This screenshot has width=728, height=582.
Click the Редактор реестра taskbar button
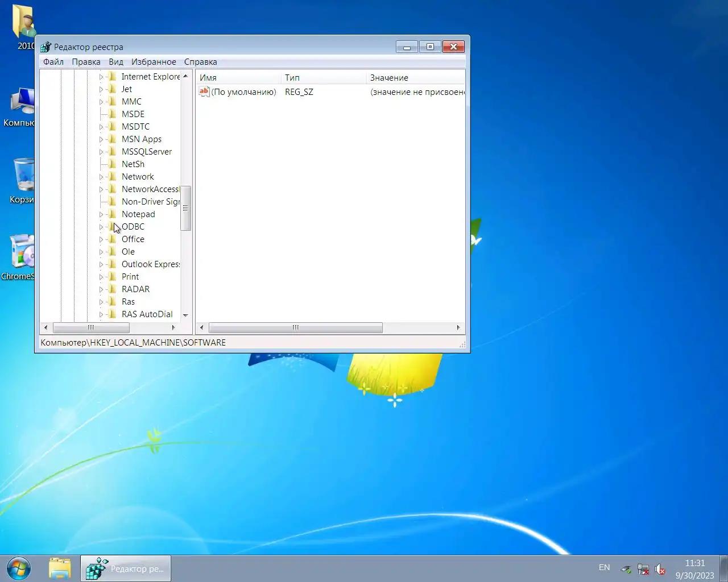pyautogui.click(x=126, y=568)
